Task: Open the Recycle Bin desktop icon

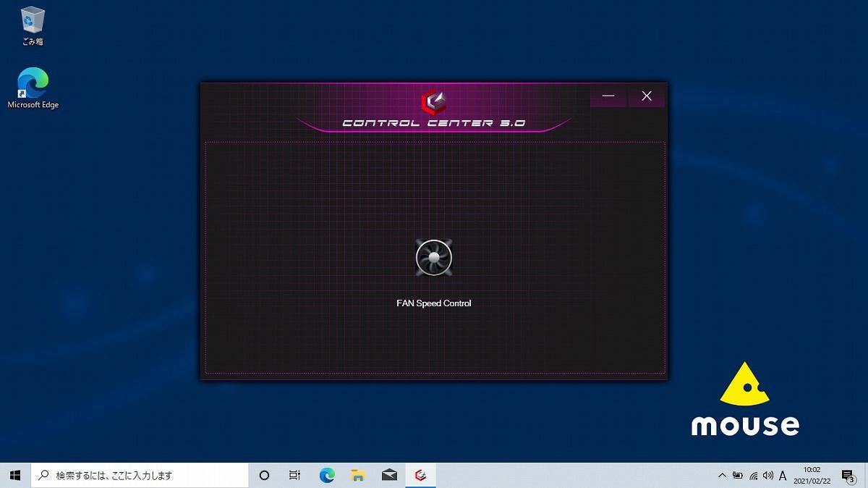Action: point(33,26)
